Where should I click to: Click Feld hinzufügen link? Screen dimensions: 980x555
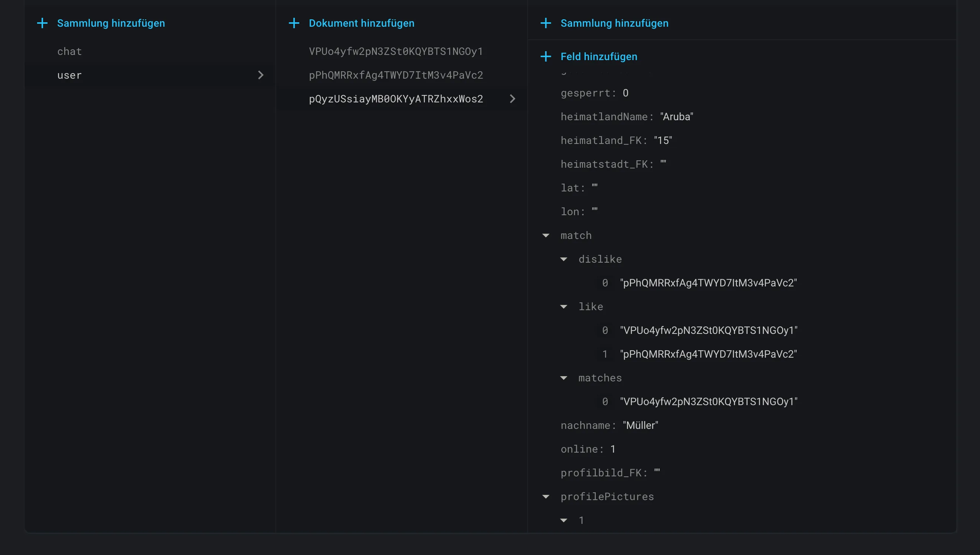(x=599, y=57)
